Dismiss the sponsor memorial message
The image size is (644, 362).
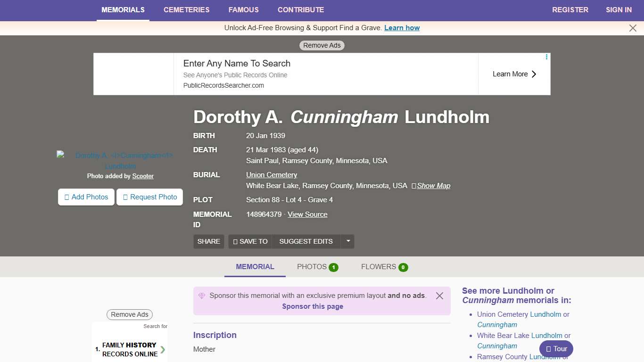tap(439, 296)
